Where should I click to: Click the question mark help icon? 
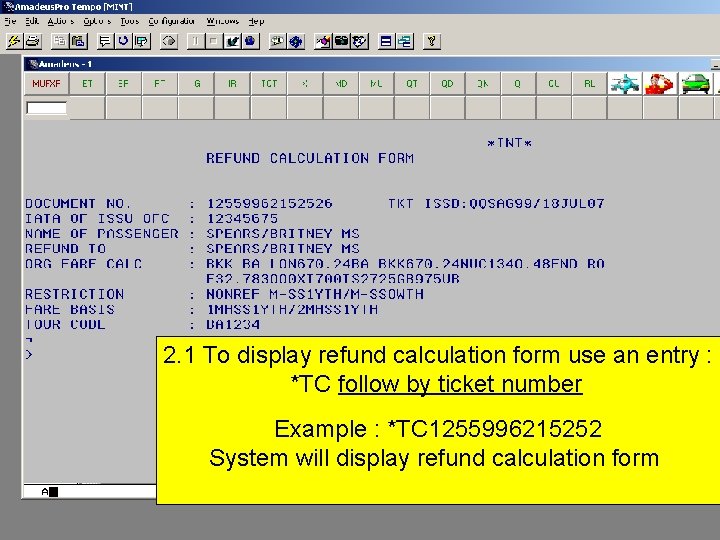click(431, 41)
